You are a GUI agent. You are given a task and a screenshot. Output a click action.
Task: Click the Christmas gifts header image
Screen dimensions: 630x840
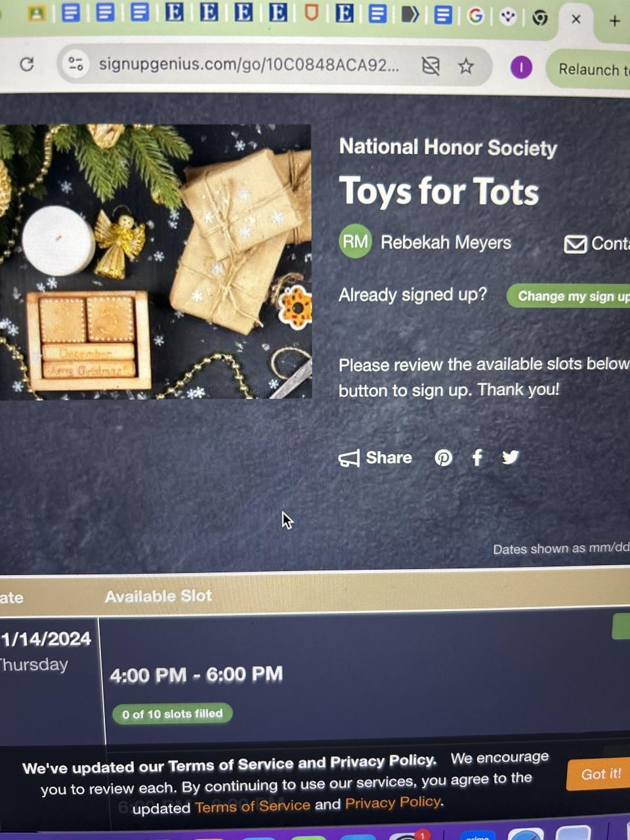pos(156,262)
